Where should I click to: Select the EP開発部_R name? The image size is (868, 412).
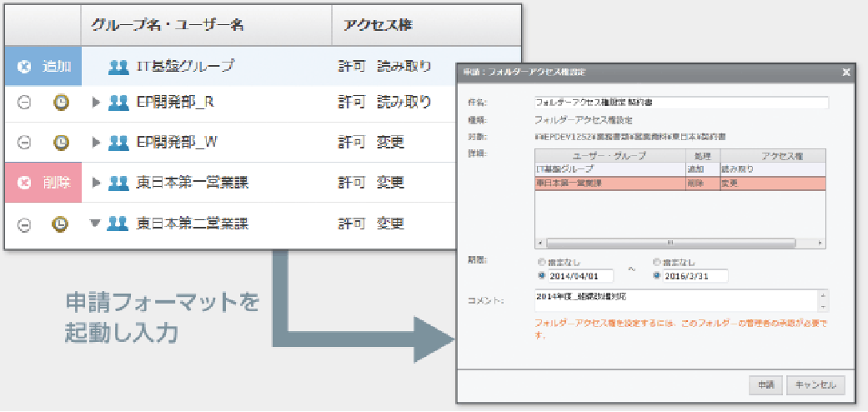[x=175, y=103]
